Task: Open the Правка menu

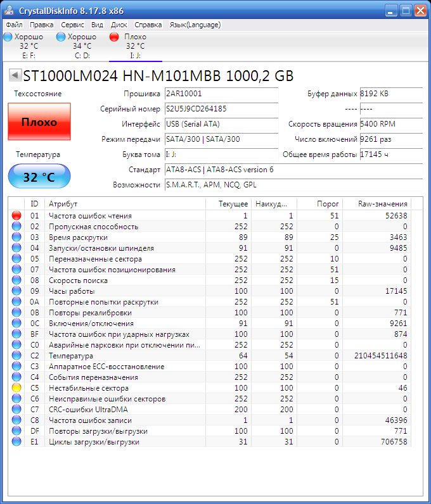Action: [x=42, y=25]
